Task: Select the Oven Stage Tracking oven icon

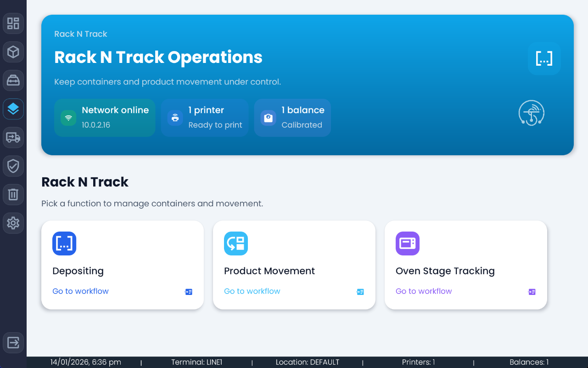Action: [407, 243]
